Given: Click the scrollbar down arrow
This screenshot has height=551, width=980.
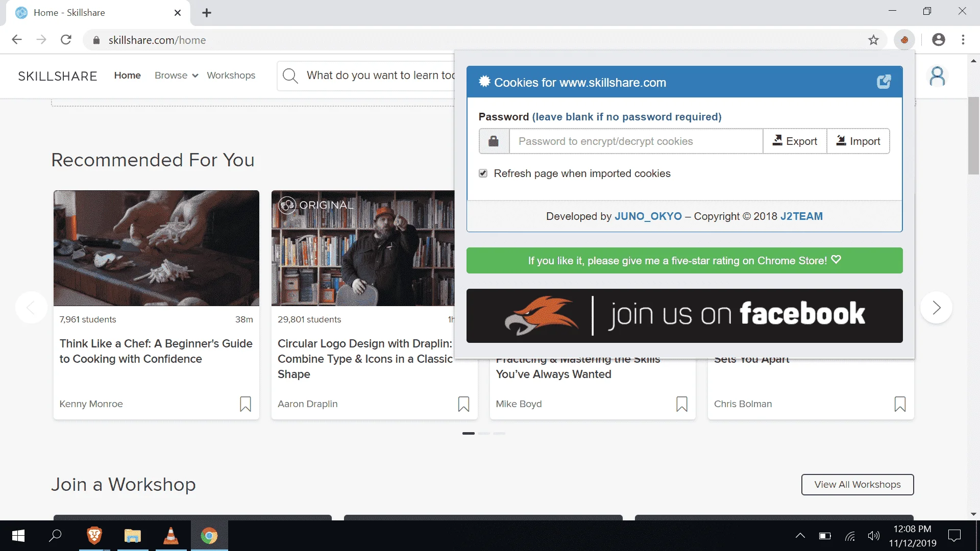Looking at the screenshot, I should (973, 514).
